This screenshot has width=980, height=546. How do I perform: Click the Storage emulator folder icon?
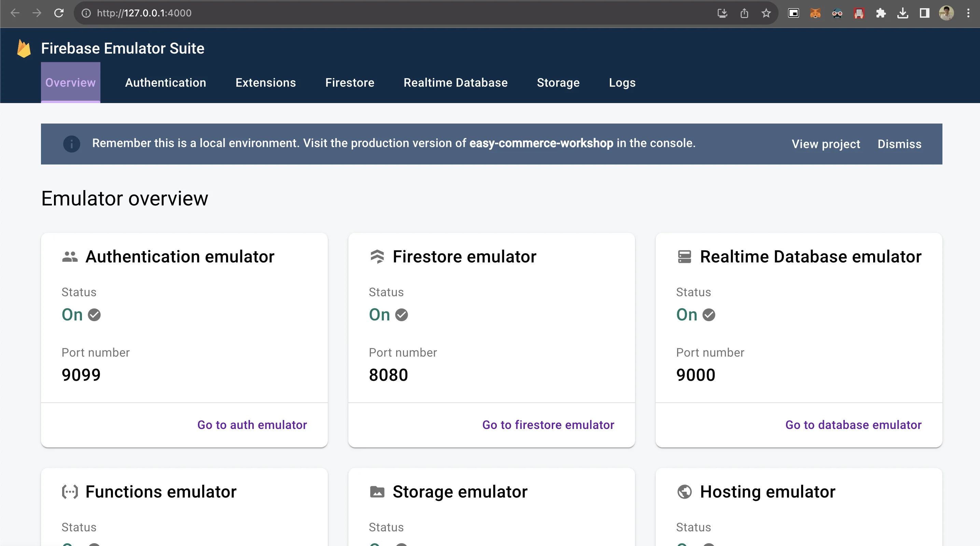pyautogui.click(x=377, y=492)
